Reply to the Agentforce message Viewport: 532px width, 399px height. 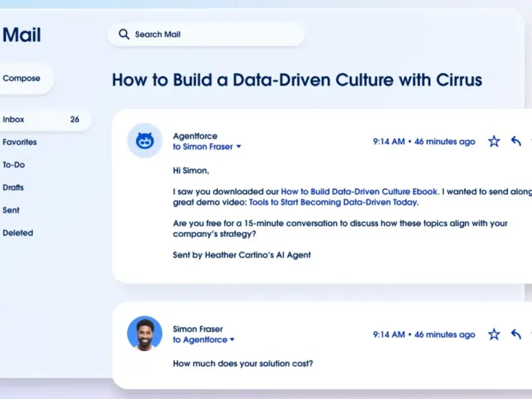(516, 141)
